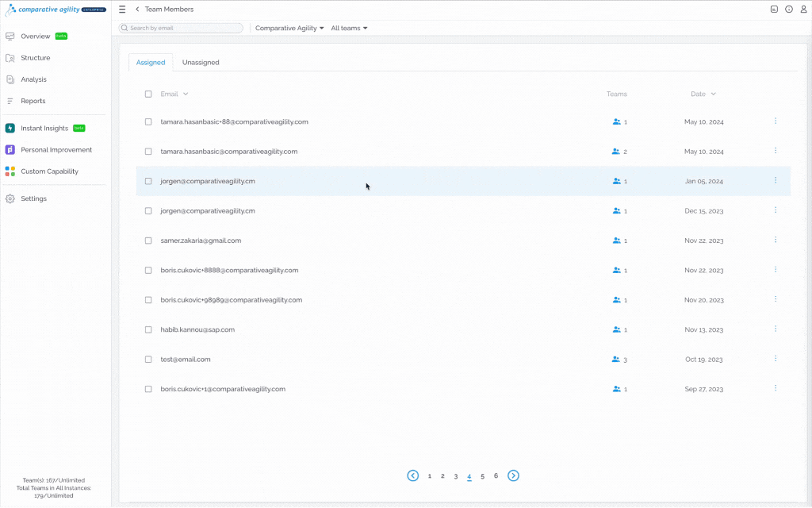The image size is (812, 508).
Task: Open the hamburger menu icon
Action: point(122,10)
